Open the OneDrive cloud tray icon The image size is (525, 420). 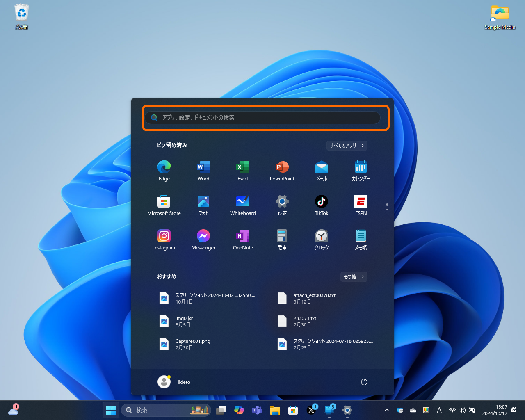[x=413, y=410]
